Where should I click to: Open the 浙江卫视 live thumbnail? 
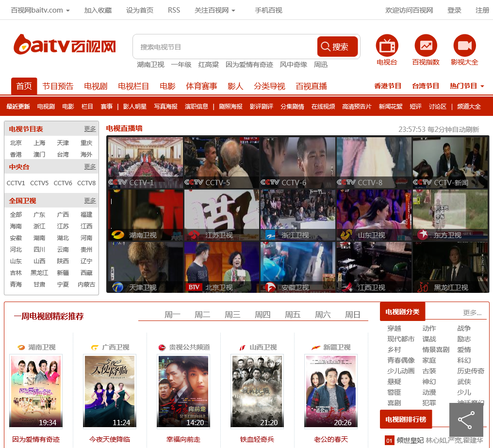298,215
